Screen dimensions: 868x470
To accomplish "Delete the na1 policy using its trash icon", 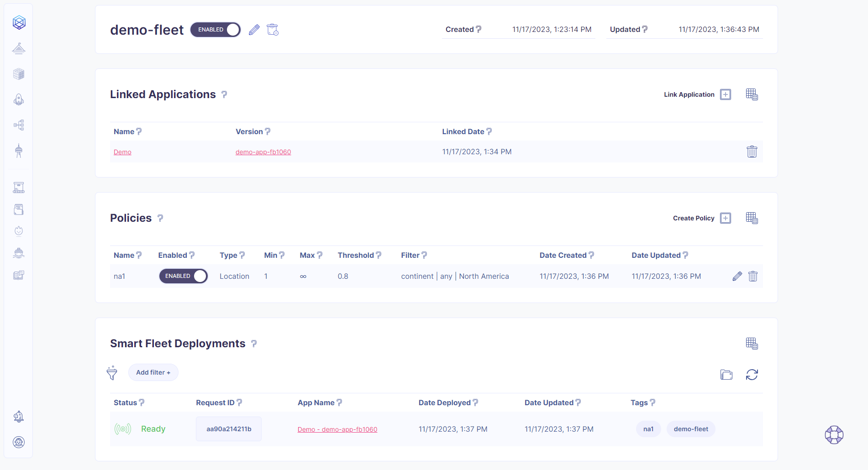I will [x=753, y=276].
